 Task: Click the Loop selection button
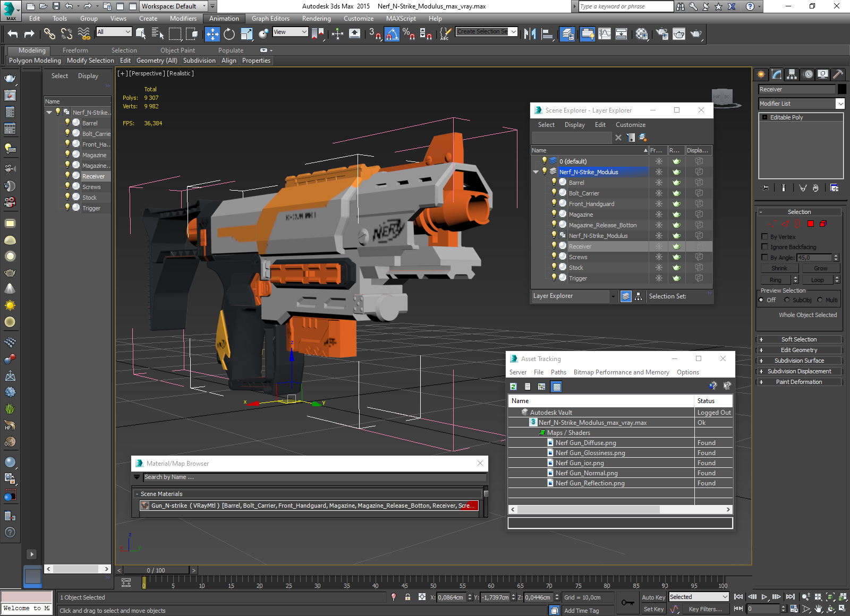[817, 280]
